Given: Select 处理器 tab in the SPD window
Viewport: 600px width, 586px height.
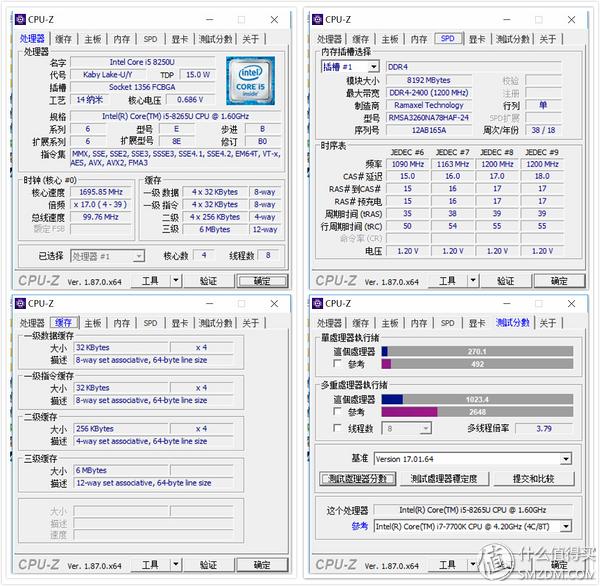Looking at the screenshot, I should (x=329, y=39).
